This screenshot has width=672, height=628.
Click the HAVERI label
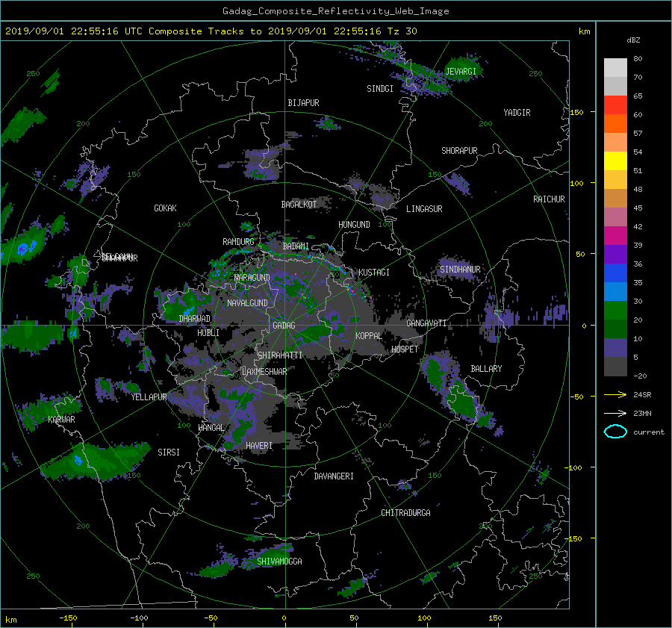(259, 446)
